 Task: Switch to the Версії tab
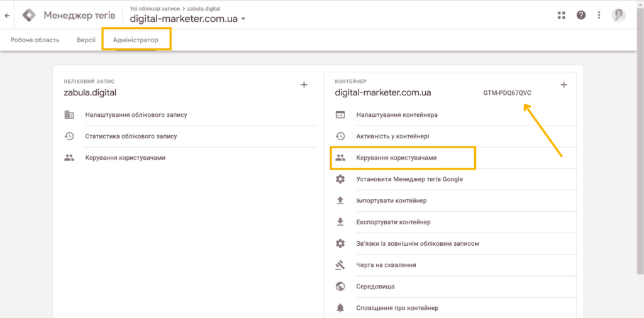pos(86,40)
